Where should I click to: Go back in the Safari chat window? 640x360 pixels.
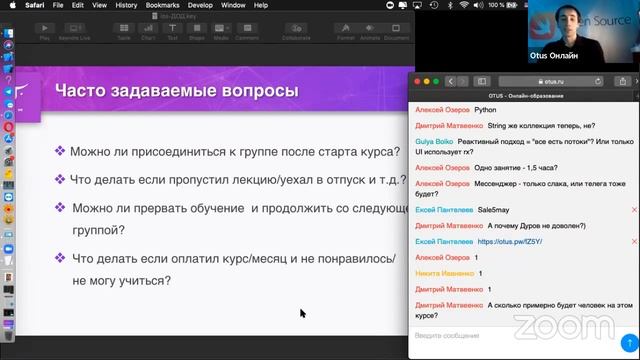pos(451,81)
